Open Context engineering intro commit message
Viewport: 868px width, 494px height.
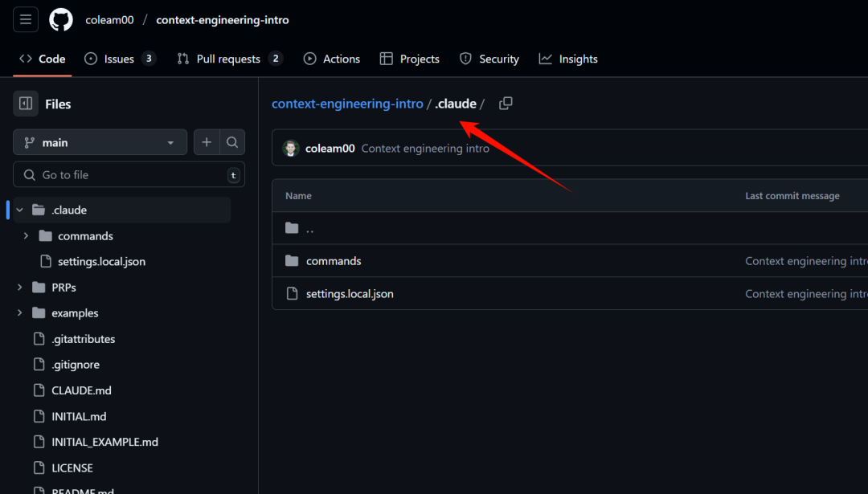[425, 149]
